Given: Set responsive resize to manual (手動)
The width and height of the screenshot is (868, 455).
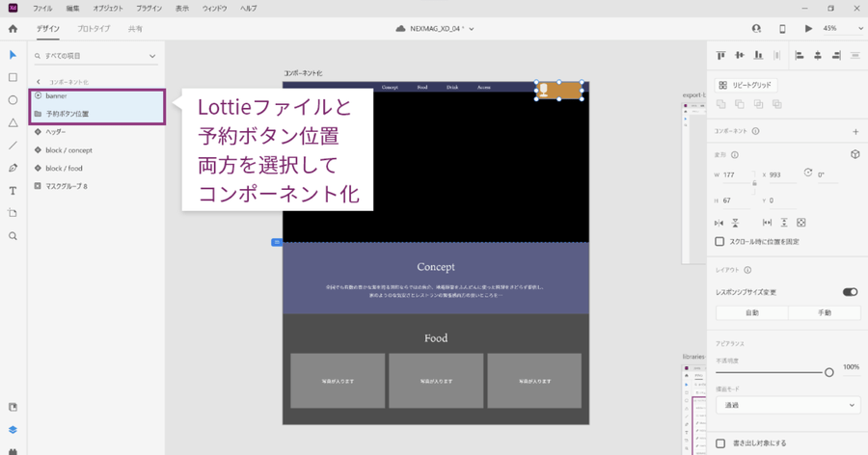Looking at the screenshot, I should coord(825,312).
